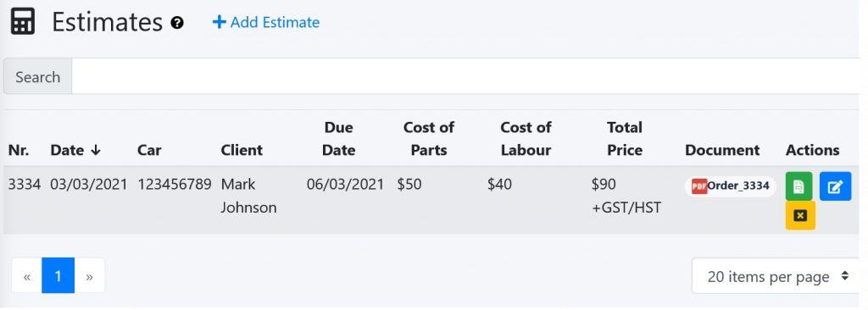Add a new estimate
Viewport: 868px width, 310px height.
coord(266,22)
